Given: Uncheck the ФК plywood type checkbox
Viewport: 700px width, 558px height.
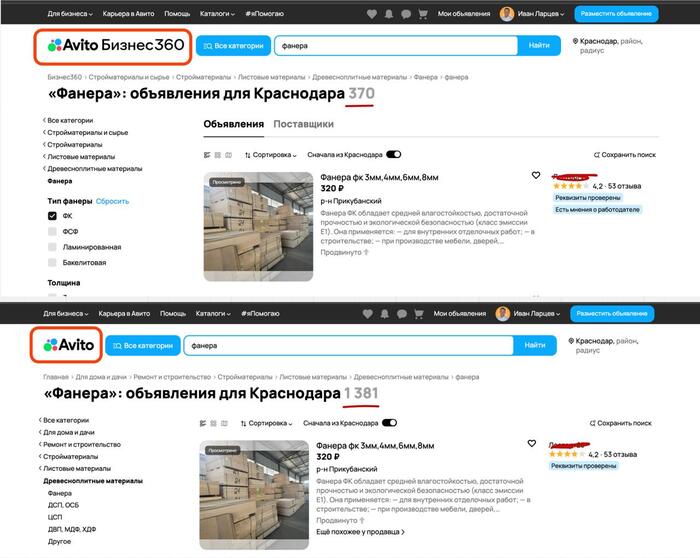Looking at the screenshot, I should pyautogui.click(x=52, y=216).
